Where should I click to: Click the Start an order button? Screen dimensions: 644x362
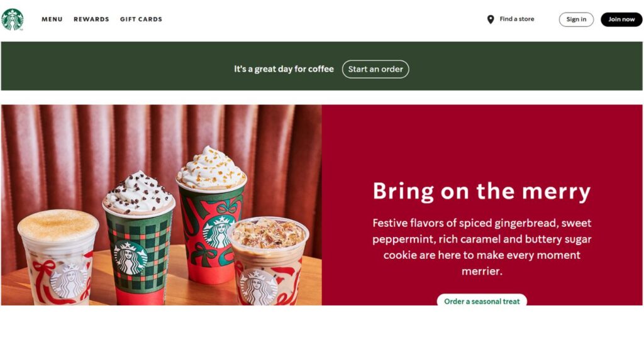point(375,69)
